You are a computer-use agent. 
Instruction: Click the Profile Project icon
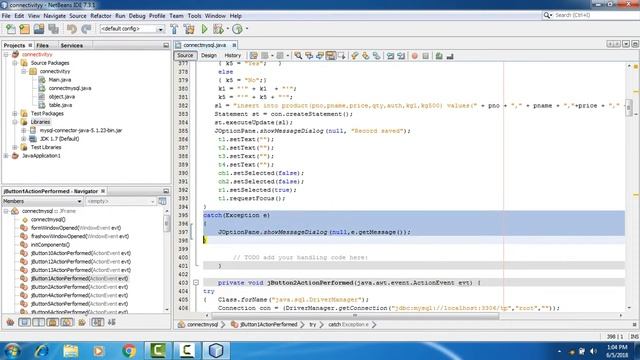coord(237,29)
